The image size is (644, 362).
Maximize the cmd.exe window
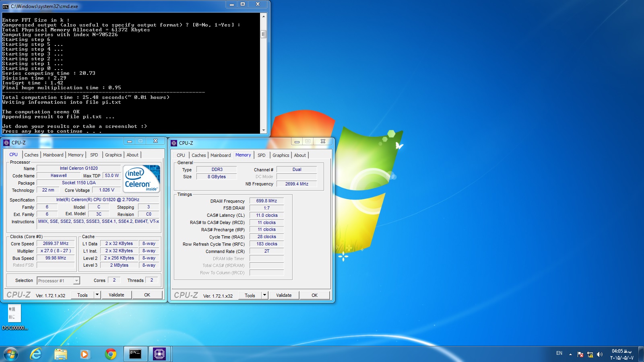click(243, 4)
